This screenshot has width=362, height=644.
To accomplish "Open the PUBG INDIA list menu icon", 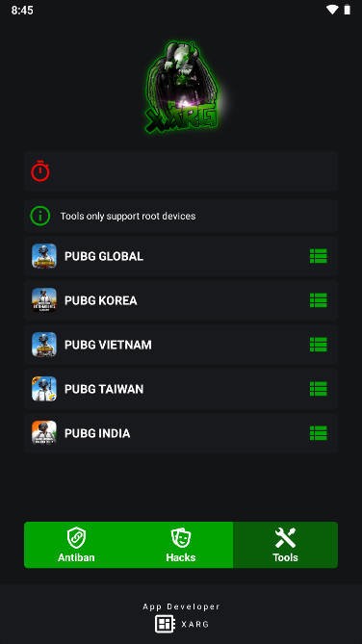I will tap(319, 433).
